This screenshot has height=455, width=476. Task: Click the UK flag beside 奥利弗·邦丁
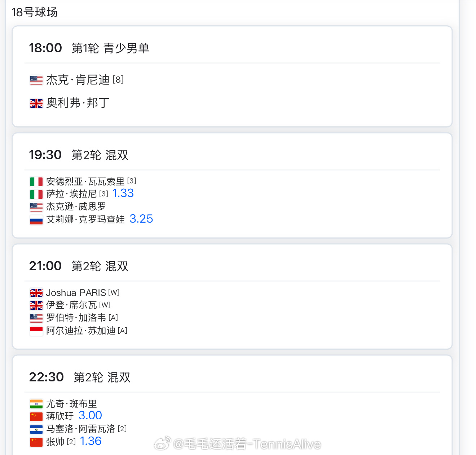(x=36, y=104)
